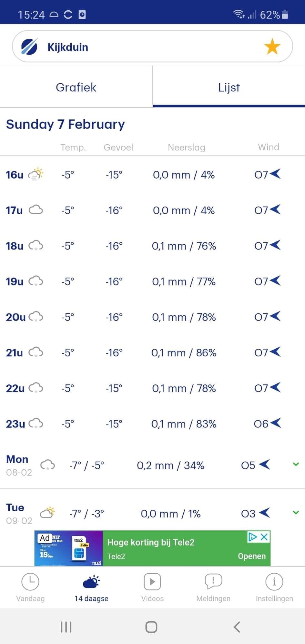
Task: Toggle the yellow favorite star for Kijkduin
Action: pyautogui.click(x=272, y=46)
